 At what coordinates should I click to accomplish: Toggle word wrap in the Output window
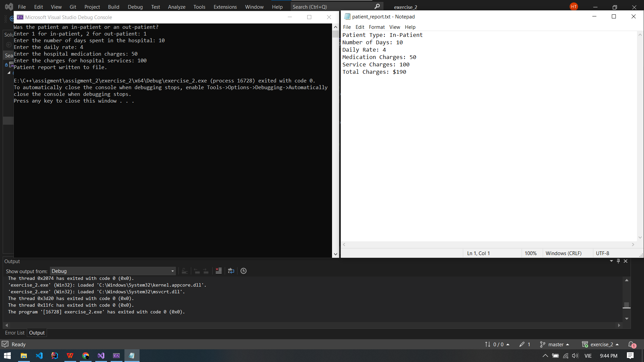[231, 270]
